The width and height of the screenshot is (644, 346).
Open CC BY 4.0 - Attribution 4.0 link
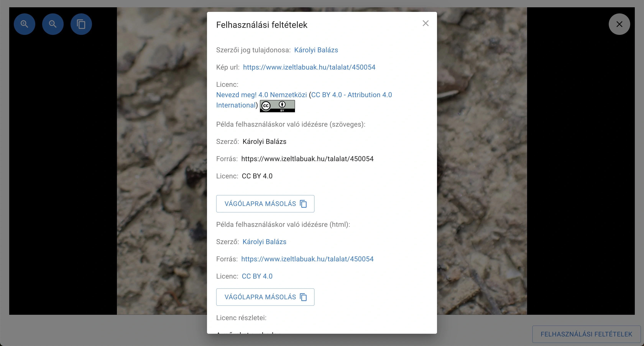pos(351,95)
